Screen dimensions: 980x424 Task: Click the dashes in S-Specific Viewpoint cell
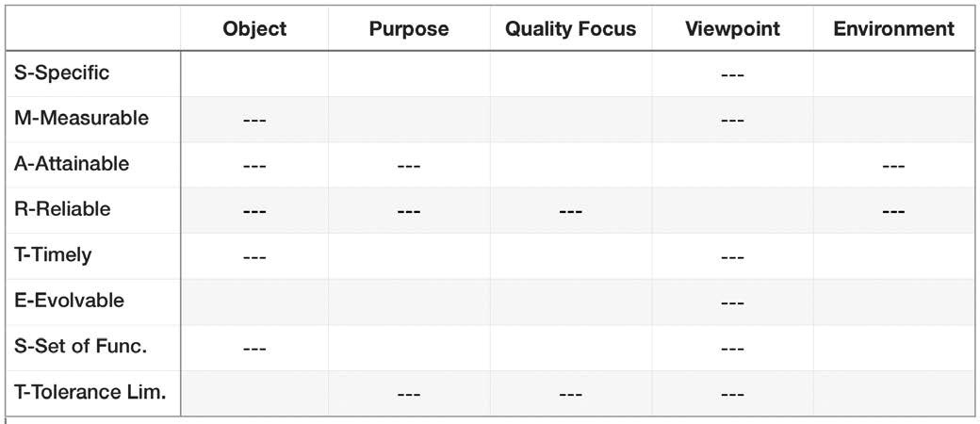tap(732, 74)
